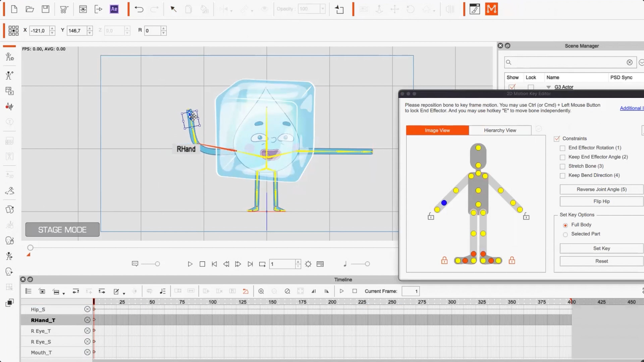Switch to the Hierarchy View tab

pos(500,130)
